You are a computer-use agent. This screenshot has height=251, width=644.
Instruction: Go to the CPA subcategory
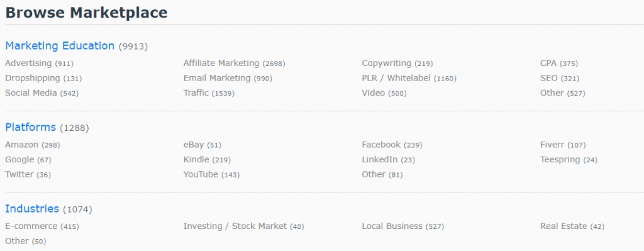coord(548,64)
